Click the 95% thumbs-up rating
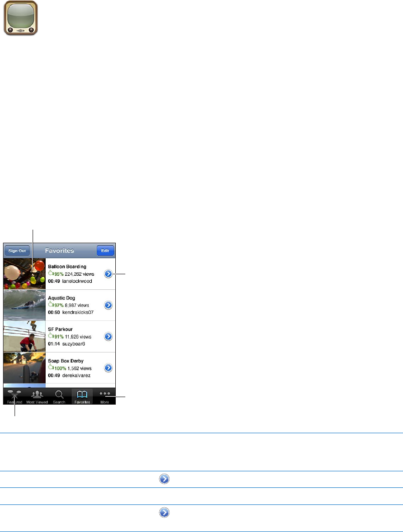Screen dimensions: 403x532 point(56,273)
